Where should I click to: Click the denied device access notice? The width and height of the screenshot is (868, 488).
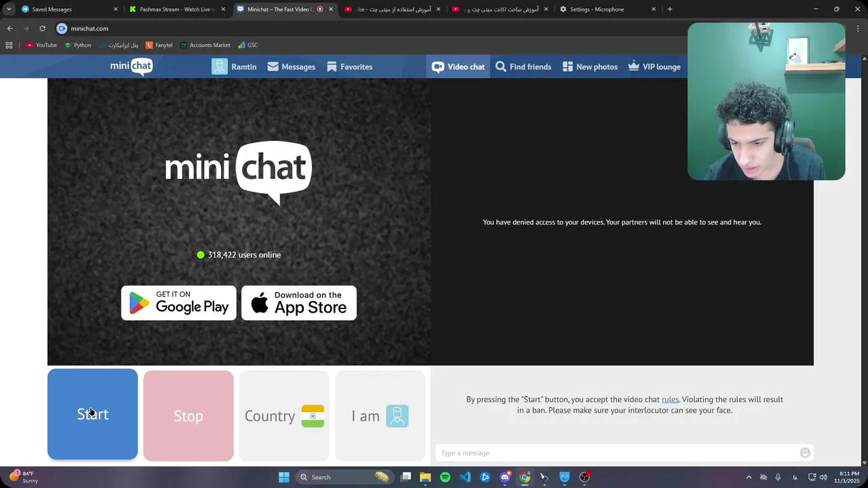pos(622,222)
